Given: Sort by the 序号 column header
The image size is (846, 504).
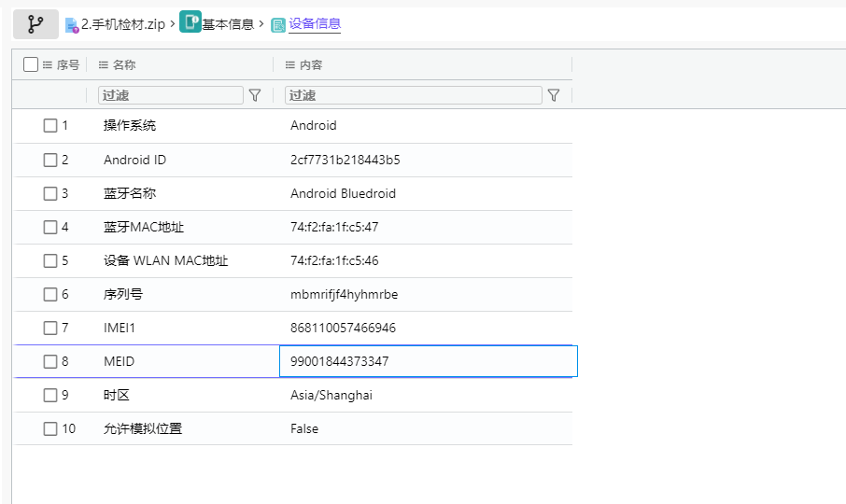Looking at the screenshot, I should click(68, 64).
